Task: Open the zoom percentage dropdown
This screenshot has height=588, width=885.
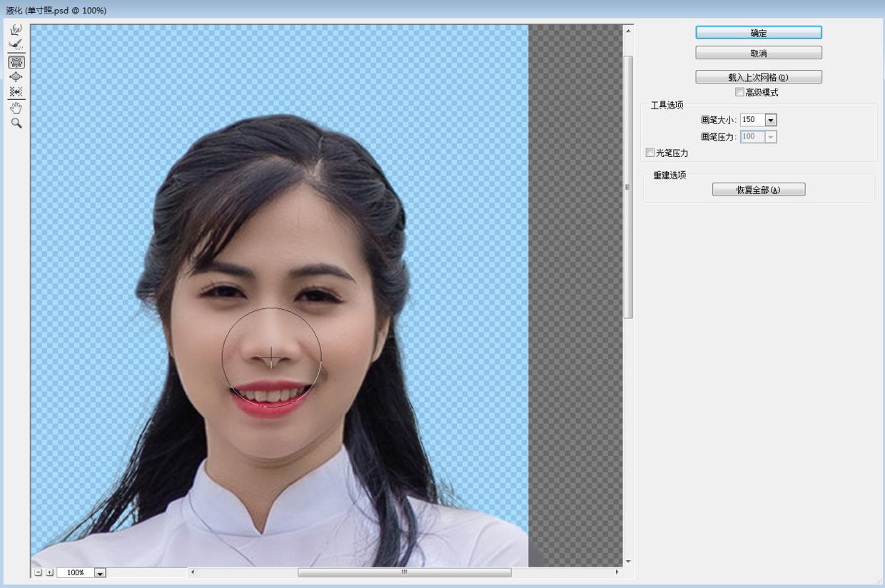Action: 99,572
